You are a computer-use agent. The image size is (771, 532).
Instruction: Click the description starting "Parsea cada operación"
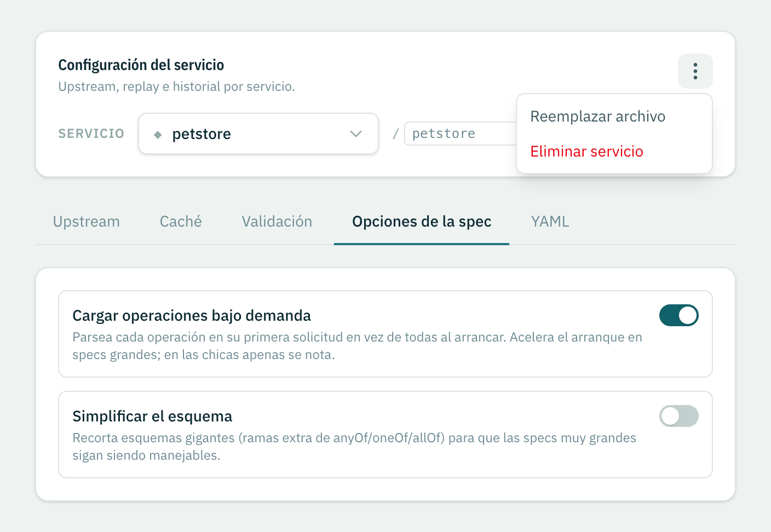pyautogui.click(x=358, y=346)
